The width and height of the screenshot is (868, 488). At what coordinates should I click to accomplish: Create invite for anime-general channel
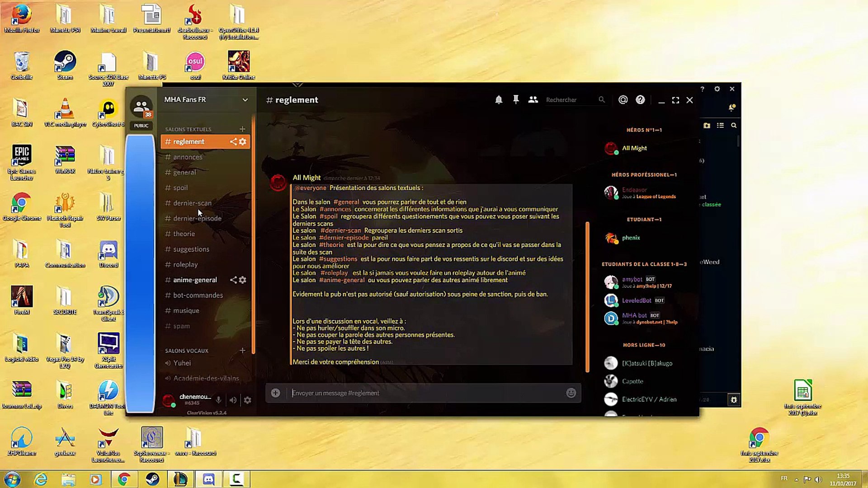click(233, 280)
